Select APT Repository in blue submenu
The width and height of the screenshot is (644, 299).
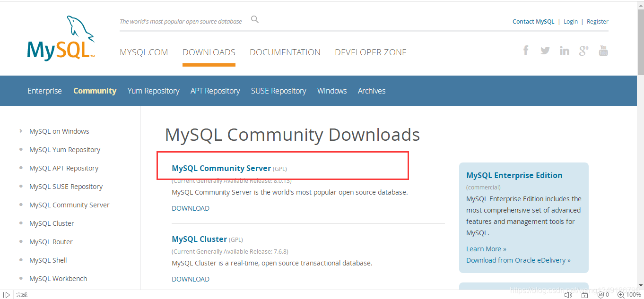(x=215, y=91)
